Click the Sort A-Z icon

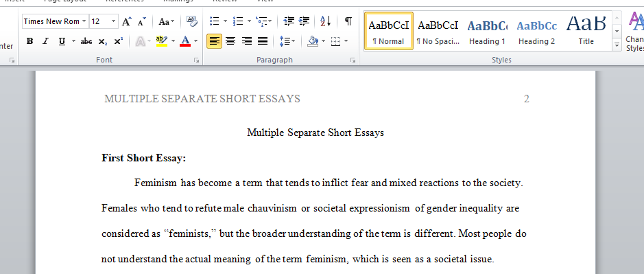coord(325,21)
